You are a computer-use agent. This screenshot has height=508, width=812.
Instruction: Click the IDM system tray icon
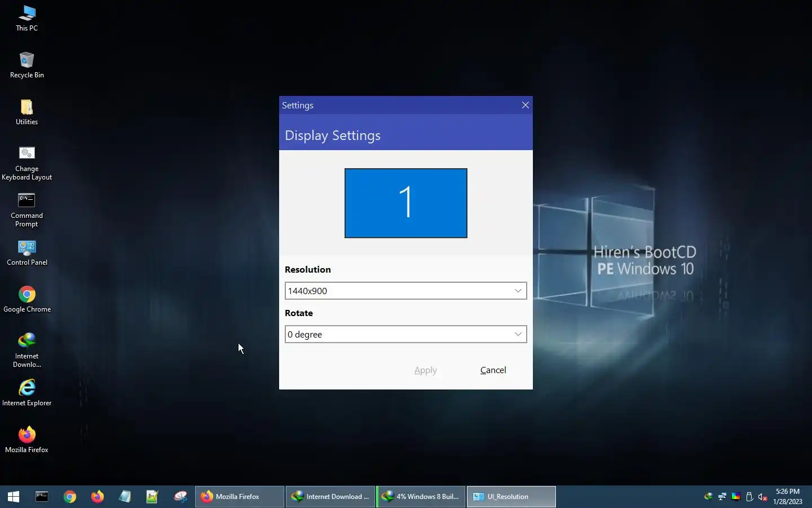[708, 497]
